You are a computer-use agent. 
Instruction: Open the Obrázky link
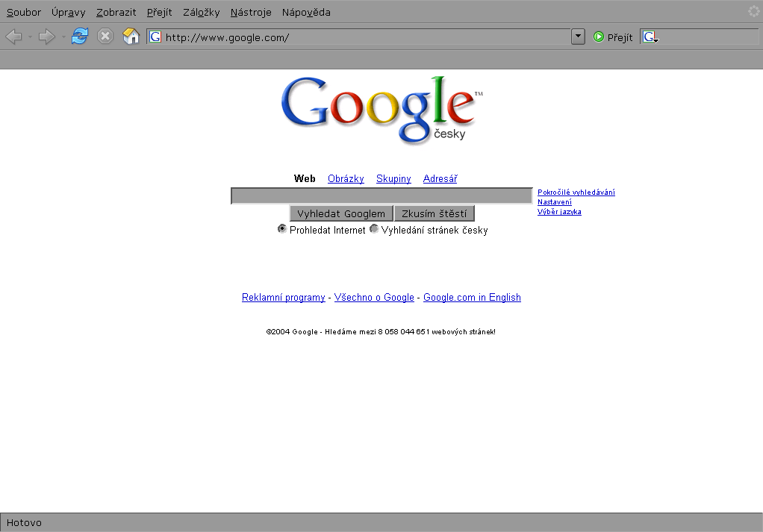[346, 178]
